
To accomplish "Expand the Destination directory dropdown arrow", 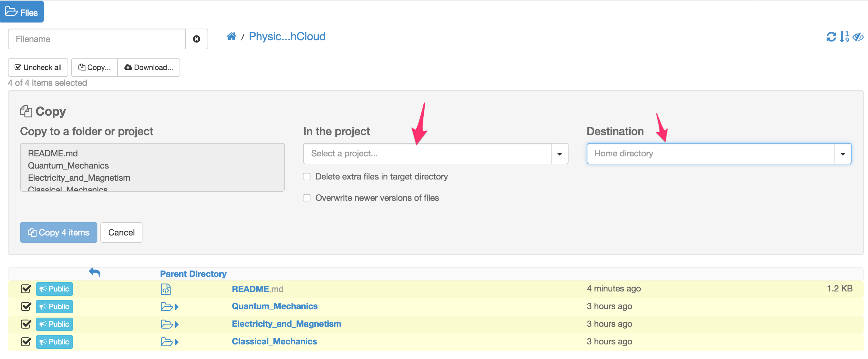I will click(x=842, y=154).
